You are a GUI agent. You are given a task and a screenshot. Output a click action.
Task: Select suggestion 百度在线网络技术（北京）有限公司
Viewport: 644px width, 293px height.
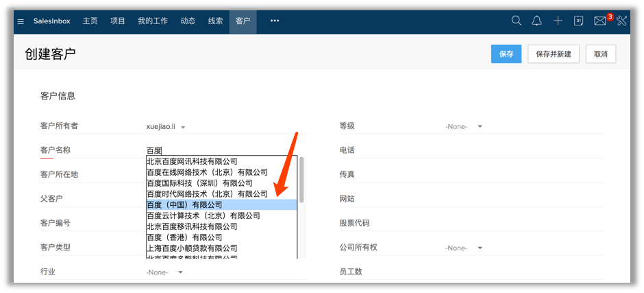tap(221, 172)
